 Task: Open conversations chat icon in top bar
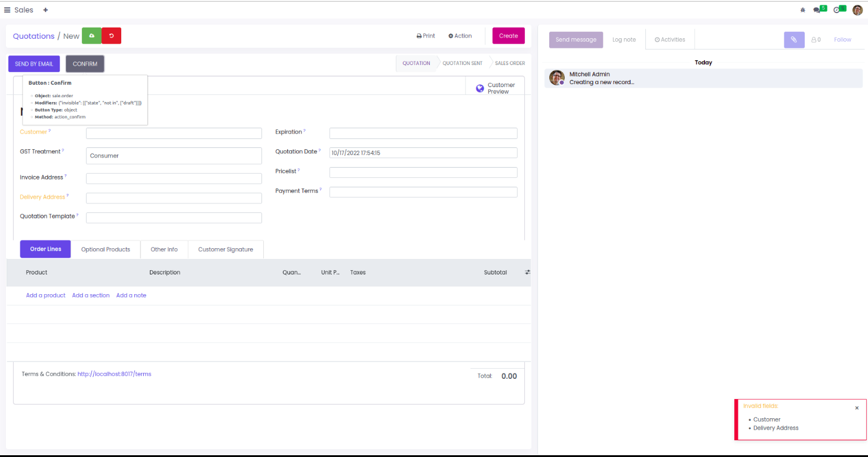tap(817, 10)
